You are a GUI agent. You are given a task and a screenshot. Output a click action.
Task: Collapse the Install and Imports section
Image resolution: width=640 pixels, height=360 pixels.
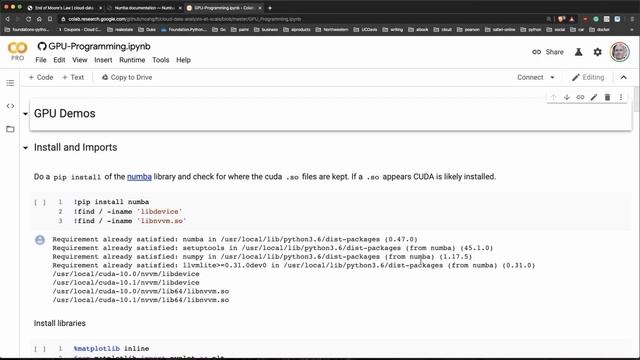tap(25, 148)
